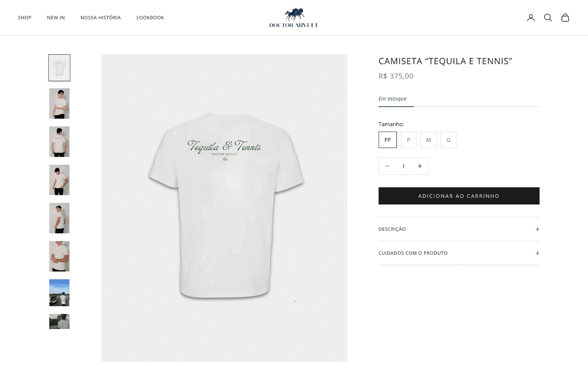Open the account login icon

pyautogui.click(x=531, y=18)
